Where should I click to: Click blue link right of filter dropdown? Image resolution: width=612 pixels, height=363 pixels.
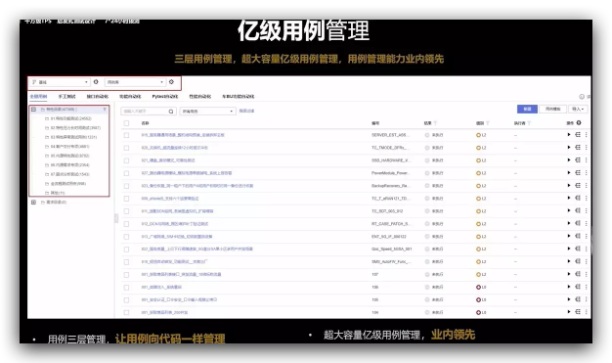click(247, 111)
